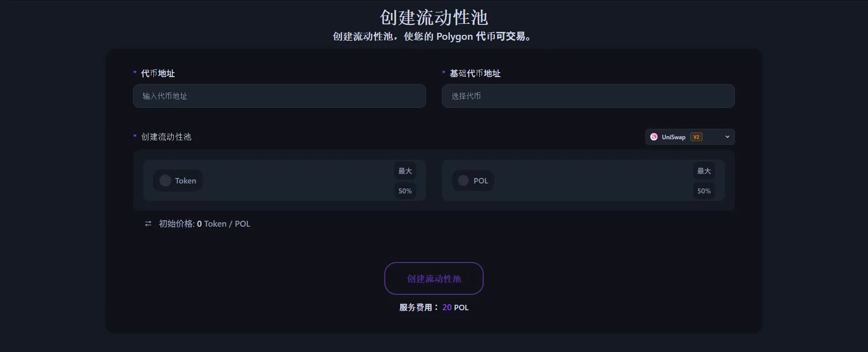Open the 基础代币地址 选择代币 dropdown
This screenshot has height=352, width=868.
(588, 96)
